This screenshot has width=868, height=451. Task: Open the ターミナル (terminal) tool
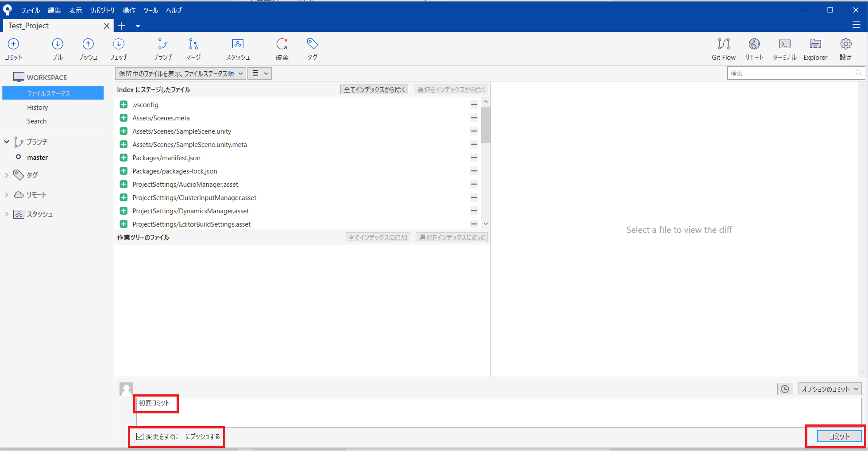[785, 49]
